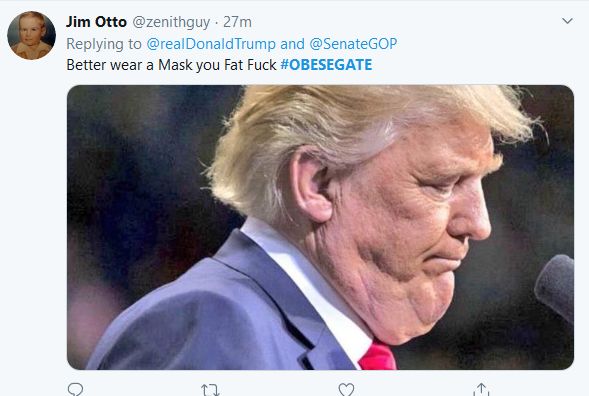Click the 'Replying to' label

tap(104, 44)
